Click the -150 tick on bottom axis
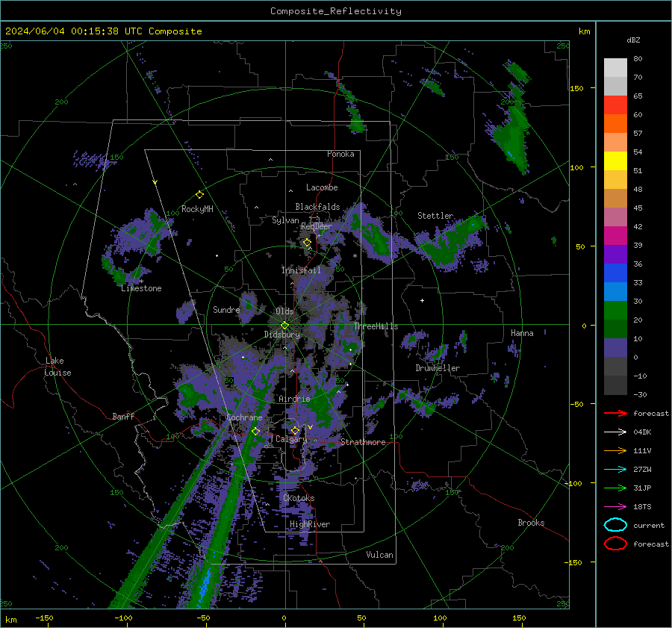Screen dimensions: 672x628 (44, 618)
